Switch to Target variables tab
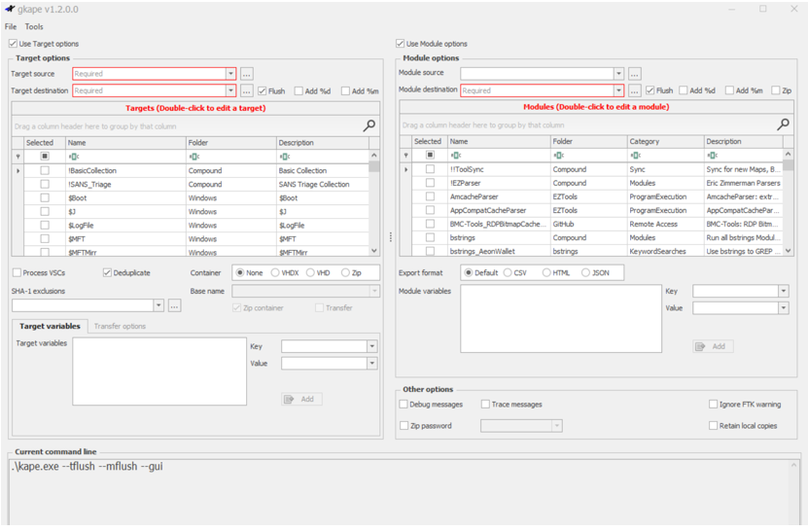The width and height of the screenshot is (808, 532). [x=50, y=327]
